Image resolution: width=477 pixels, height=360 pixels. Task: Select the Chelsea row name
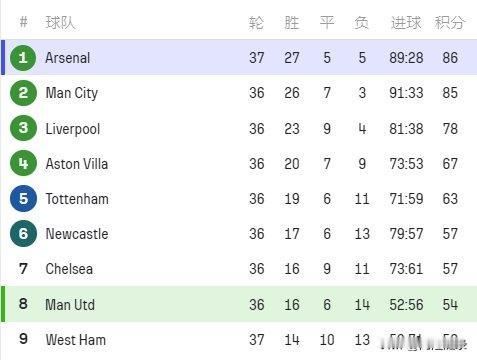tap(69, 269)
